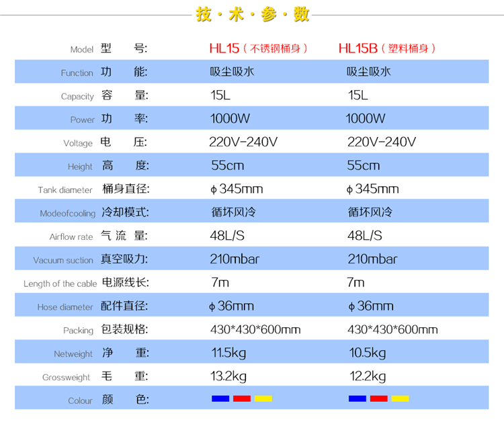504x426 pixels.
Task: Click the red swatch under HL15 column
Action: point(242,398)
